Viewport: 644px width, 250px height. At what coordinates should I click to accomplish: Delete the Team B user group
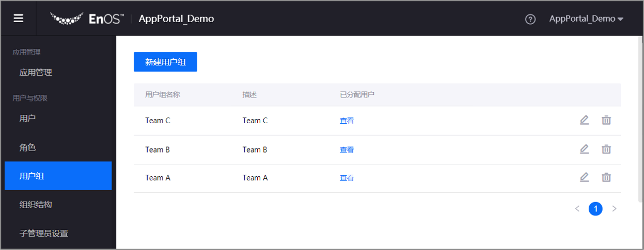606,149
